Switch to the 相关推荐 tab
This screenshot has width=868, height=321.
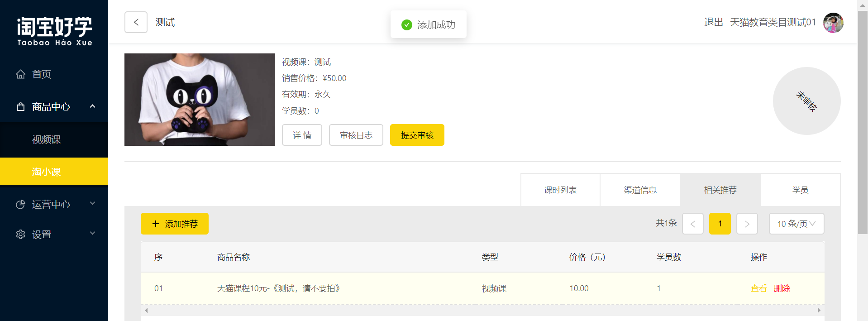pos(720,190)
